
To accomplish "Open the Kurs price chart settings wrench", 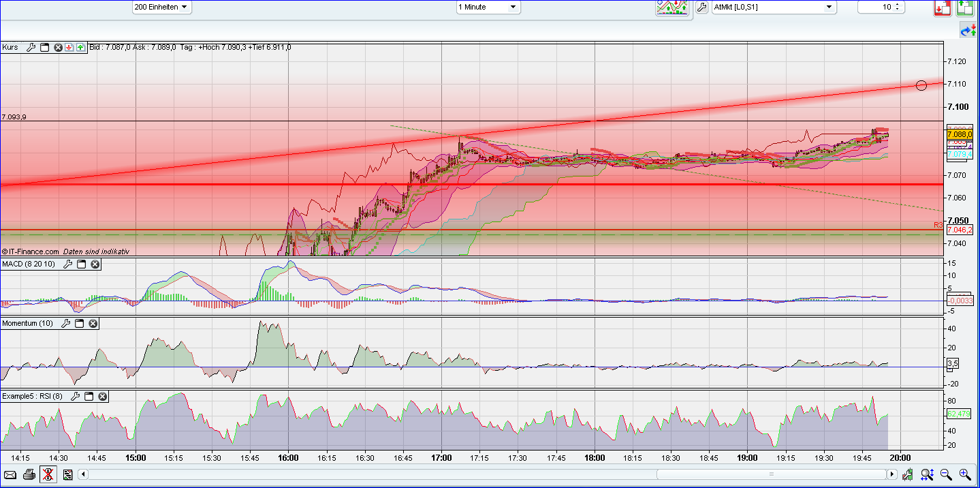I will click(31, 47).
